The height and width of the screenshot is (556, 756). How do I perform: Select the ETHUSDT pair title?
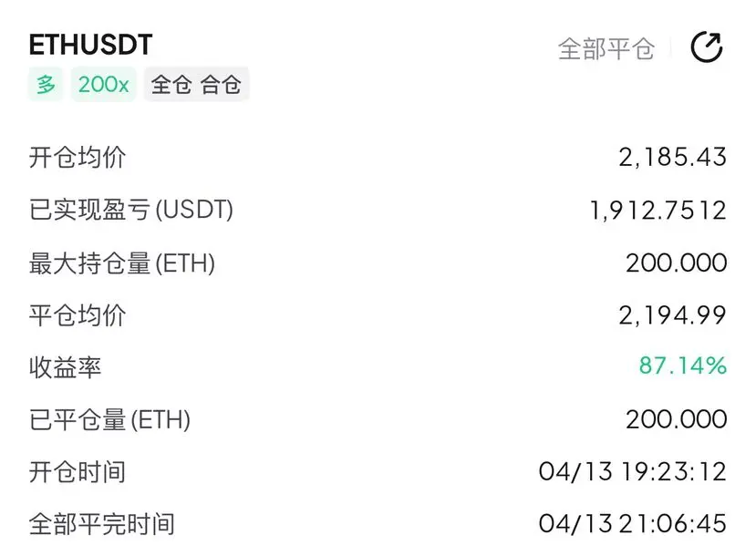coord(90,45)
